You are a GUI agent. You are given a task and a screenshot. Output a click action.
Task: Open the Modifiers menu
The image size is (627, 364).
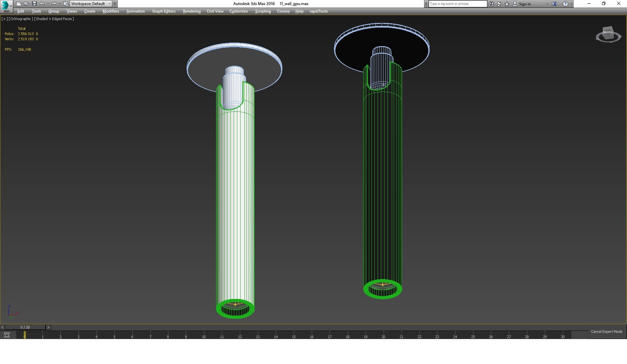point(111,11)
